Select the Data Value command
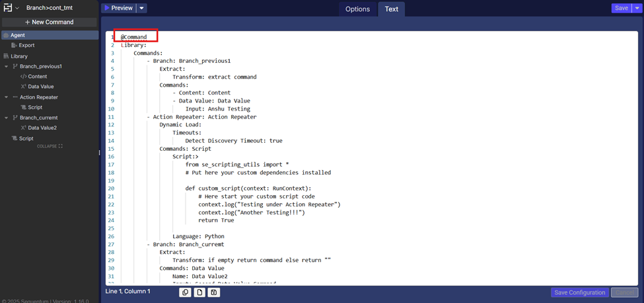This screenshot has width=644, height=303. pos(41,87)
